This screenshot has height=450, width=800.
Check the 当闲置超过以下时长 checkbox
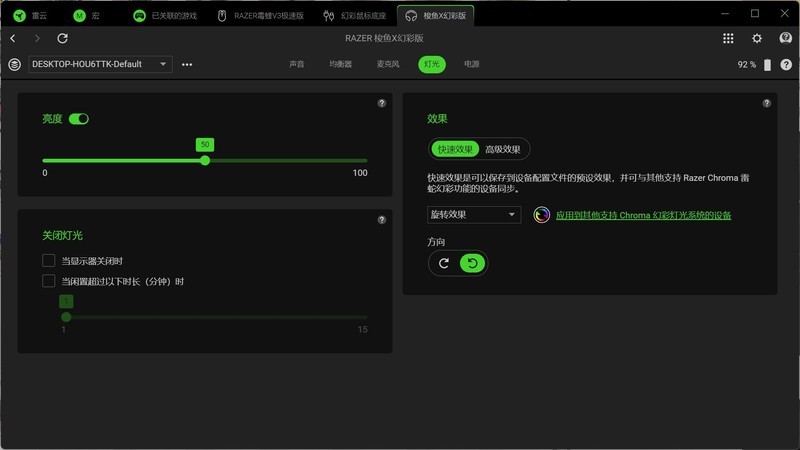48,281
